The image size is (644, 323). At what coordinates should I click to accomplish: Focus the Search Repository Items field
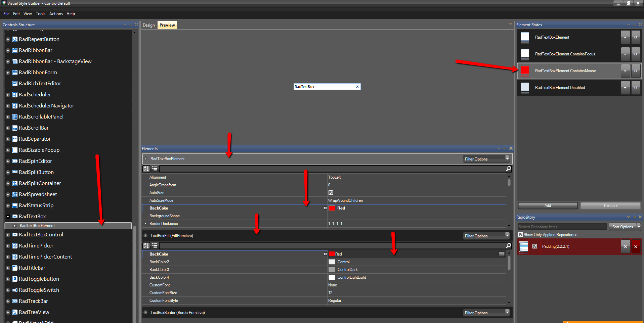coord(562,227)
